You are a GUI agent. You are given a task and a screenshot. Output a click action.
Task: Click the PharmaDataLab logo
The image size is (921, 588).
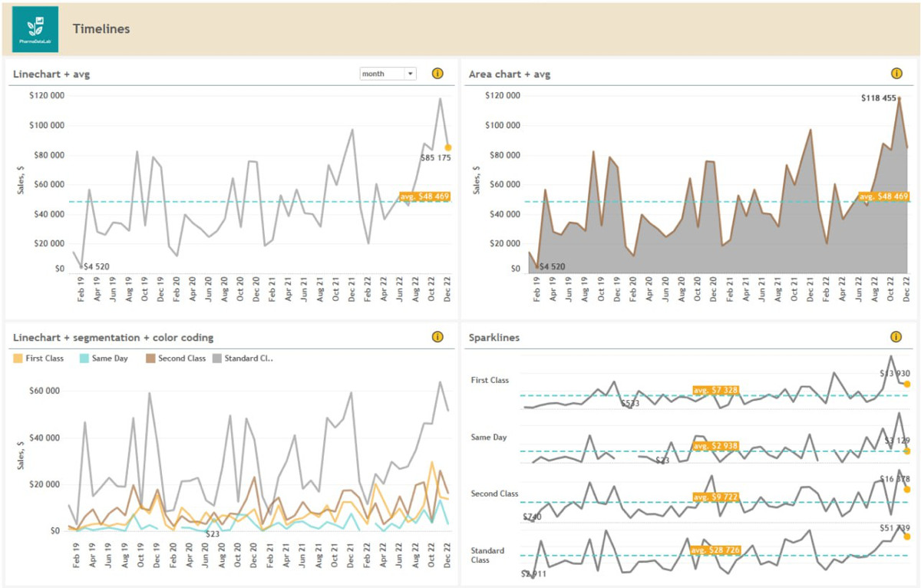click(x=35, y=29)
